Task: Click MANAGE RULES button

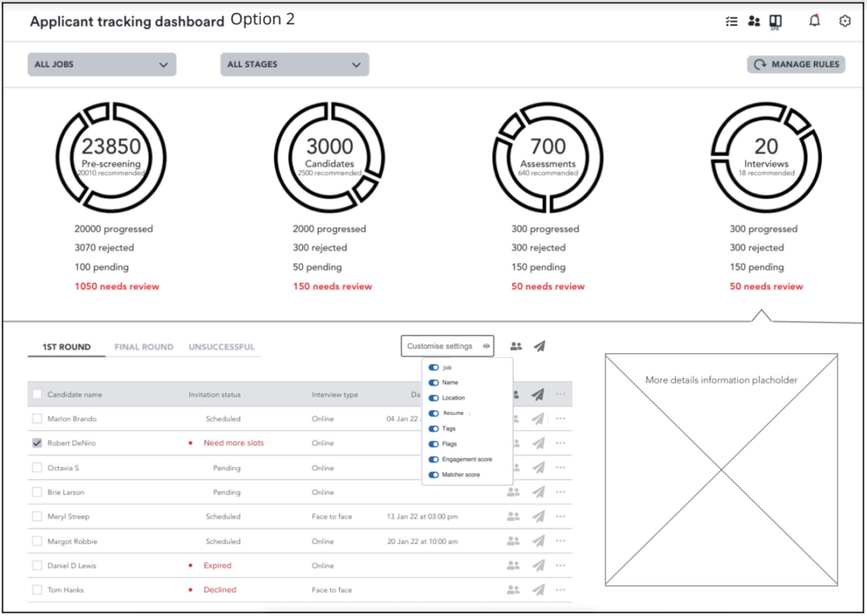Action: (x=796, y=64)
